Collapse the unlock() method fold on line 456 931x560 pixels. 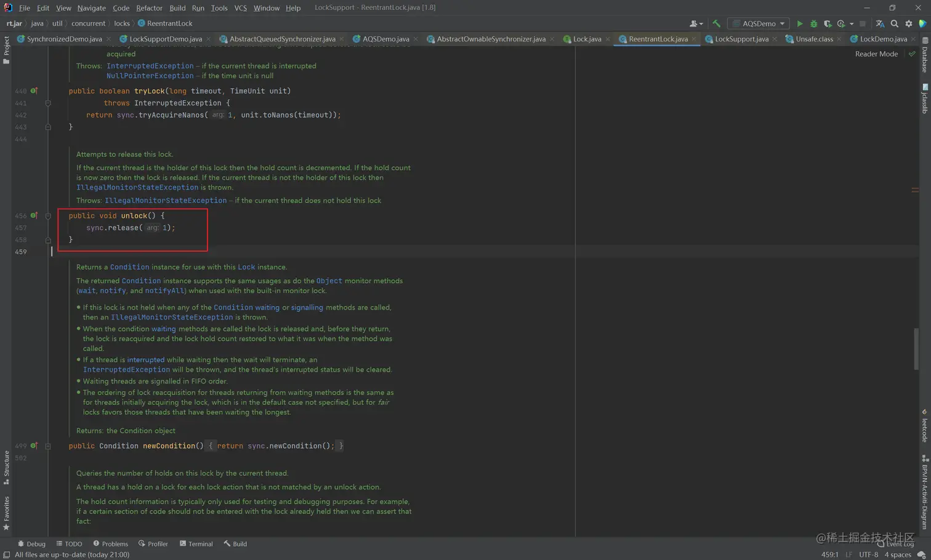point(48,216)
